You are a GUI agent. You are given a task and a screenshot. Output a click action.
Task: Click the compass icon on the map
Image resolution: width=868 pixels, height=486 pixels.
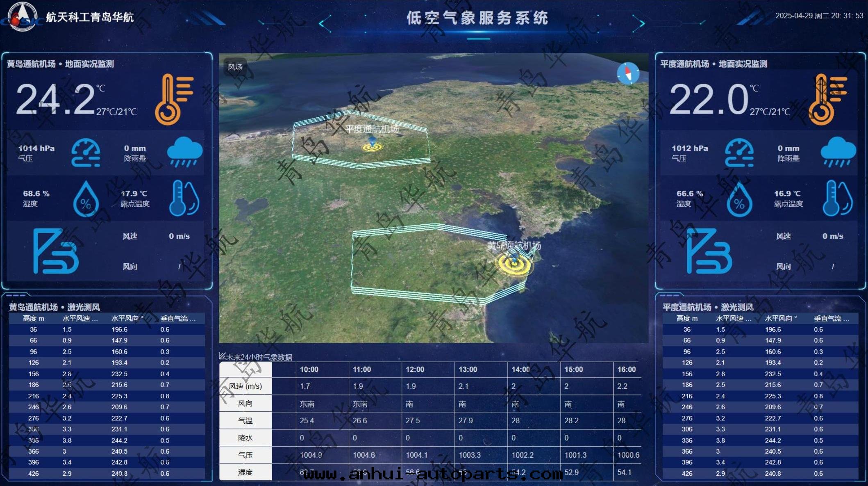pos(628,73)
